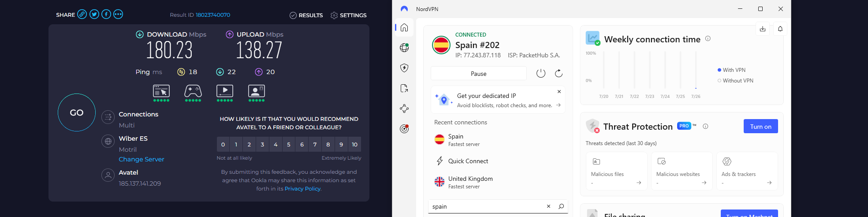Open Speedtest SETTINGS page
The width and height of the screenshot is (868, 217).
coord(348,15)
